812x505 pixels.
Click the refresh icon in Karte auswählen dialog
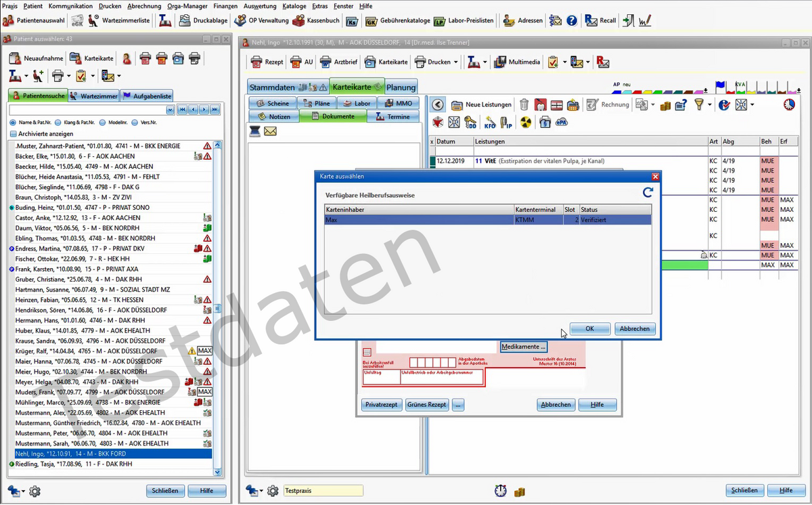pyautogui.click(x=648, y=192)
